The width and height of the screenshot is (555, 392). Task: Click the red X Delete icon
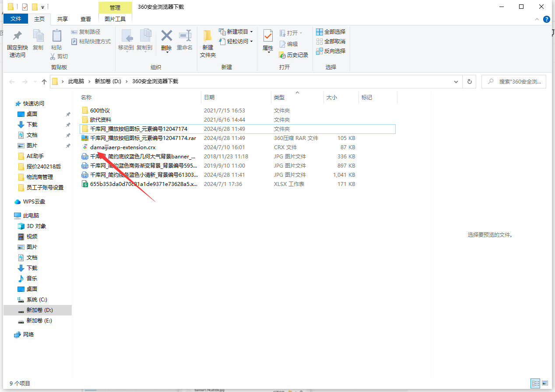coord(166,35)
